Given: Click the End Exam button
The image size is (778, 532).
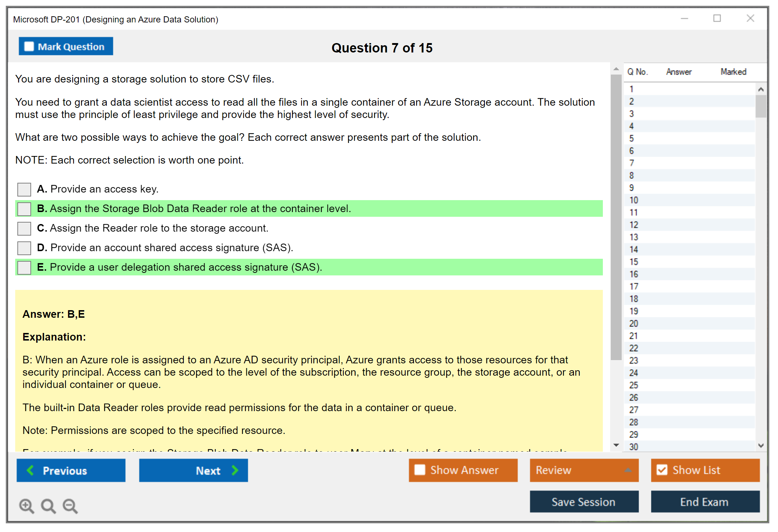Looking at the screenshot, I should tap(705, 502).
